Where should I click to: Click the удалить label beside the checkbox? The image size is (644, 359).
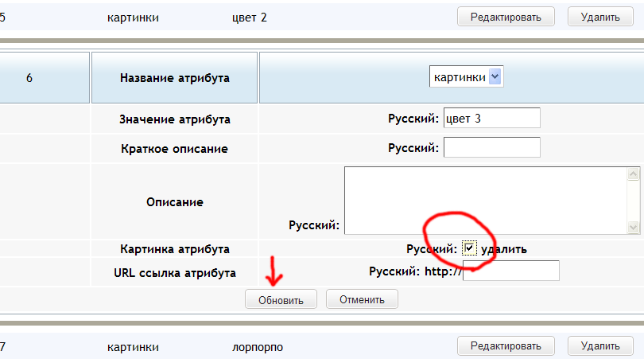click(504, 249)
